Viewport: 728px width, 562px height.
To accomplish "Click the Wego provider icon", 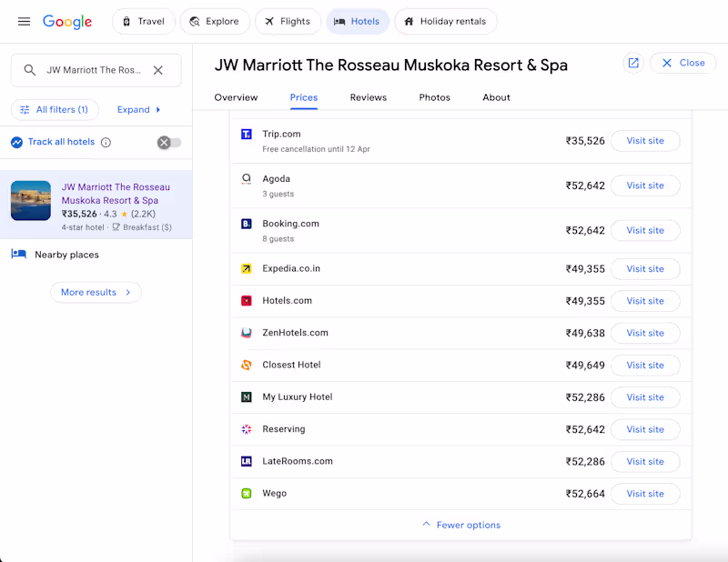I will 246,493.
